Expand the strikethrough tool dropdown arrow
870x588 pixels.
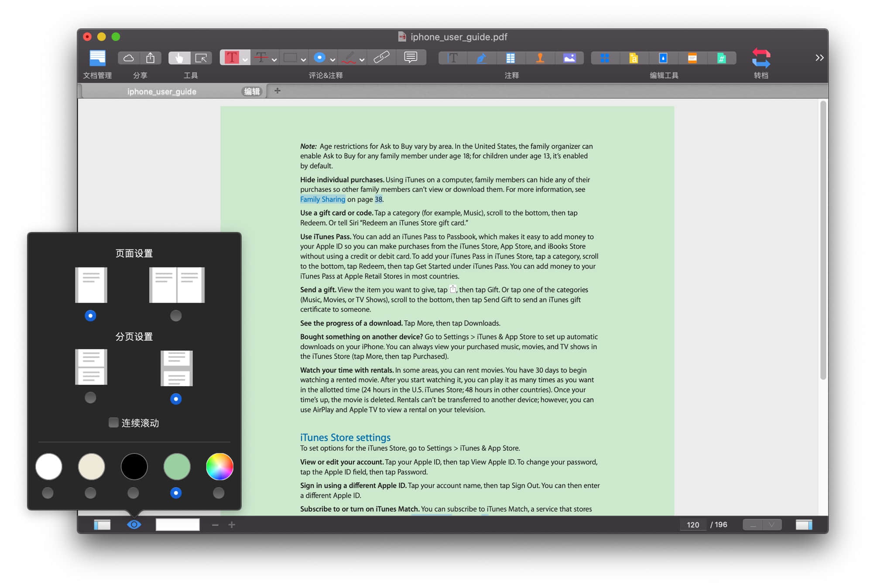pos(274,59)
